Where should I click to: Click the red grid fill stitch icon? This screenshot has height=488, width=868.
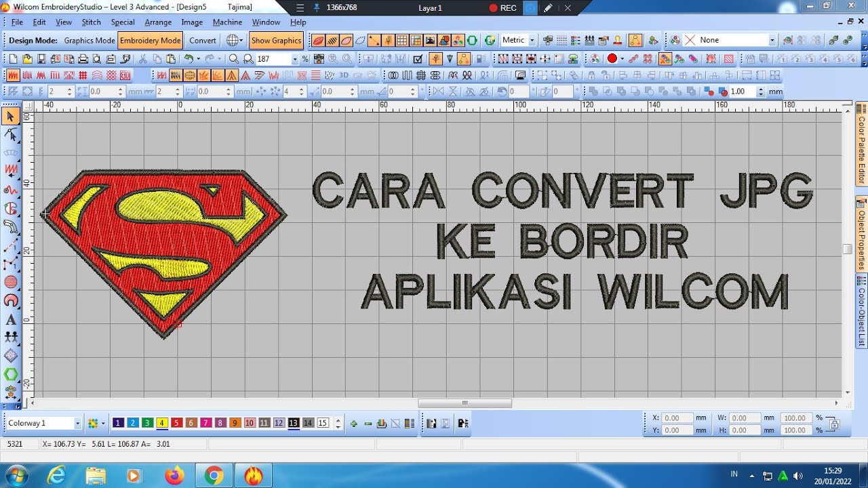83,75
